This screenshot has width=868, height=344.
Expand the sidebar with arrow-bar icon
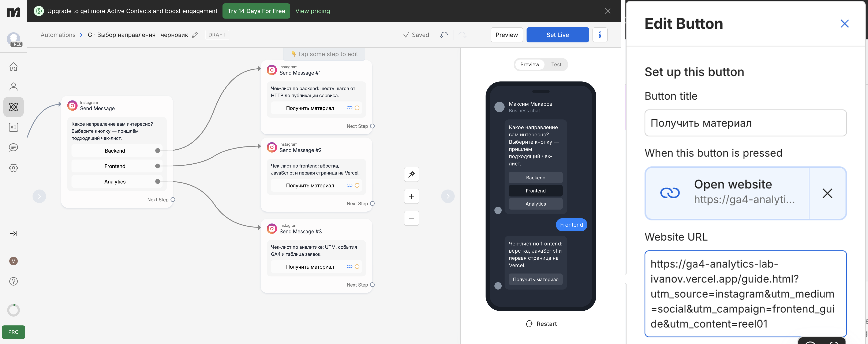coord(14,233)
